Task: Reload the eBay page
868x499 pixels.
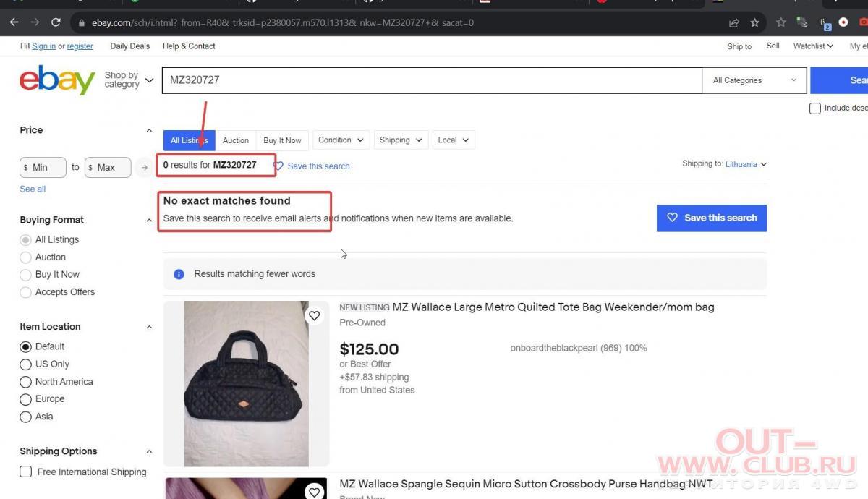Action: [56, 22]
